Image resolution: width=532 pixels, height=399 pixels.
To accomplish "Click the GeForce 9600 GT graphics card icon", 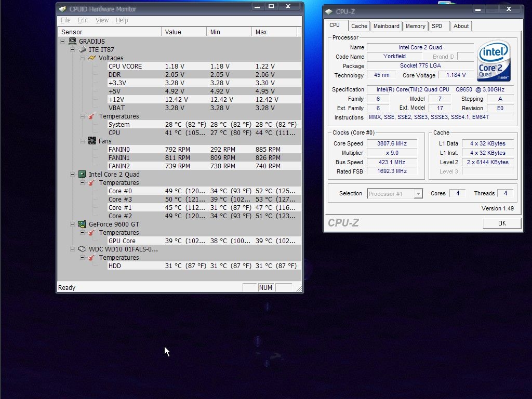I will (82, 224).
